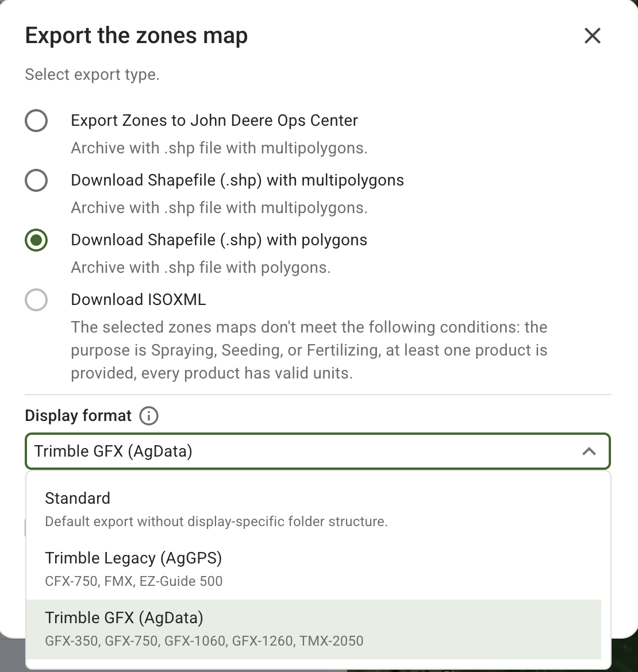Click the selected Shapefile with polygons radio
Image resolution: width=638 pixels, height=672 pixels.
click(x=36, y=240)
